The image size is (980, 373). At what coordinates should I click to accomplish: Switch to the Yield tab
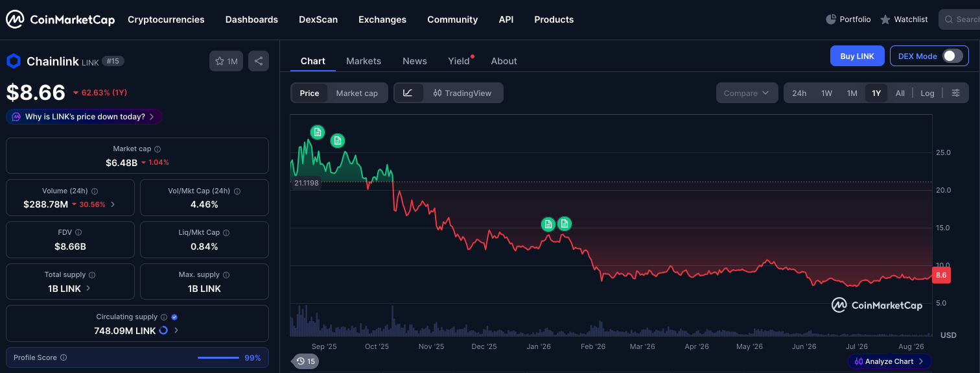click(459, 61)
